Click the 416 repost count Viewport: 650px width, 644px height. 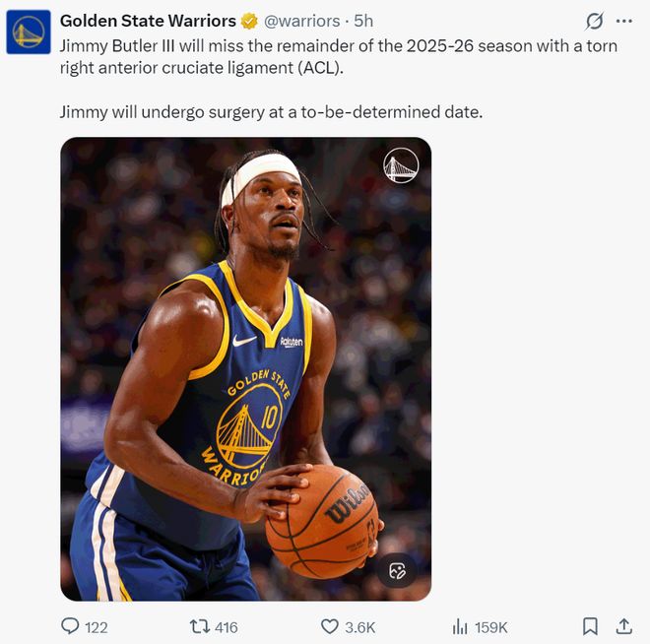click(227, 627)
